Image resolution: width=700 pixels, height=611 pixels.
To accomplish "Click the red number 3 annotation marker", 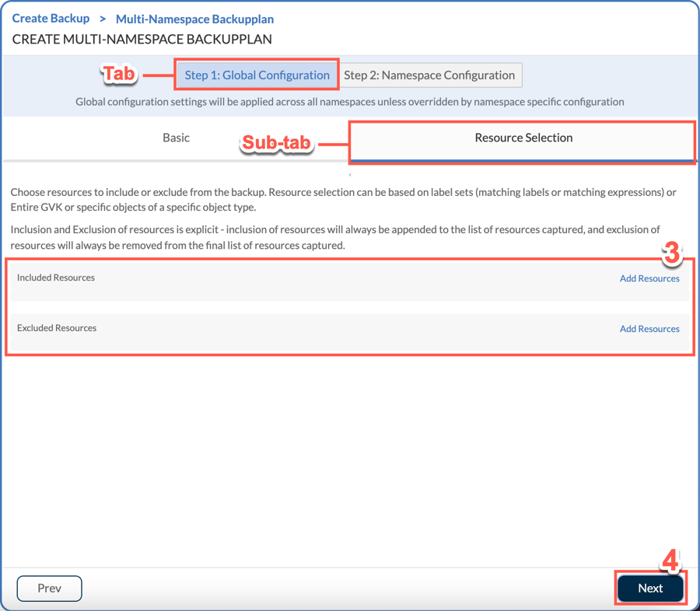I will (671, 253).
